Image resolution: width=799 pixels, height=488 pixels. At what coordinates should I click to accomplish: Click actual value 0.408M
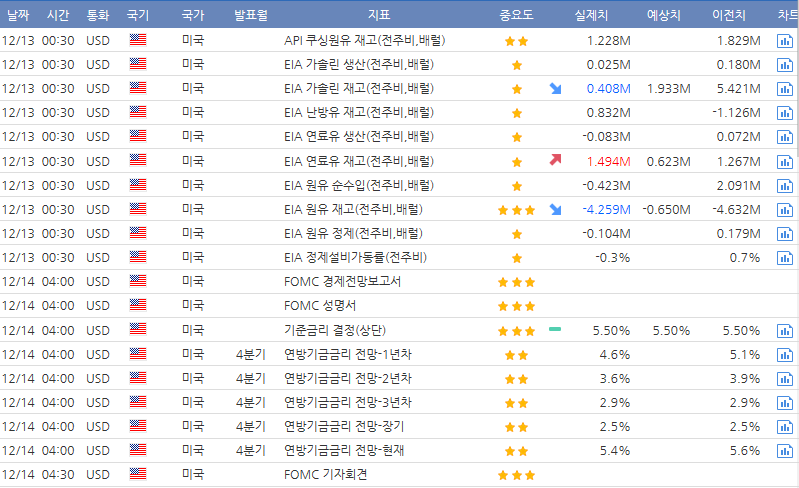608,89
